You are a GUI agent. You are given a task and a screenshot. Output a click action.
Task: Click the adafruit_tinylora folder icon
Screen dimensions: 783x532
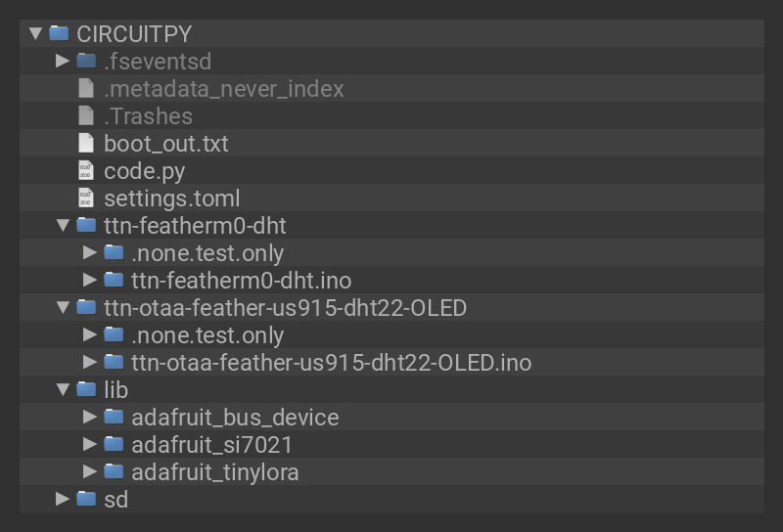tap(114, 471)
